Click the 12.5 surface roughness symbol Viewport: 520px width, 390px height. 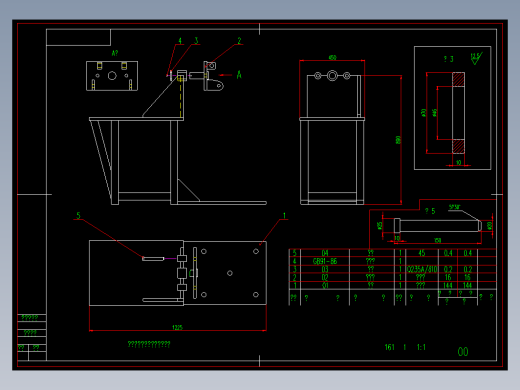click(476, 58)
